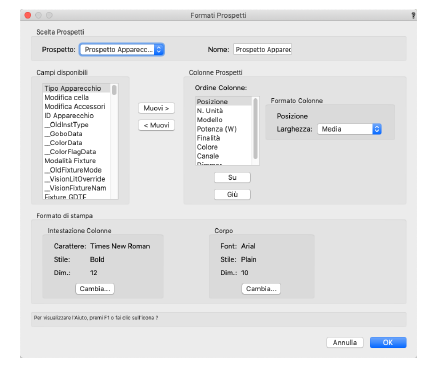
Task: Click the Nome text field
Action: [262, 49]
